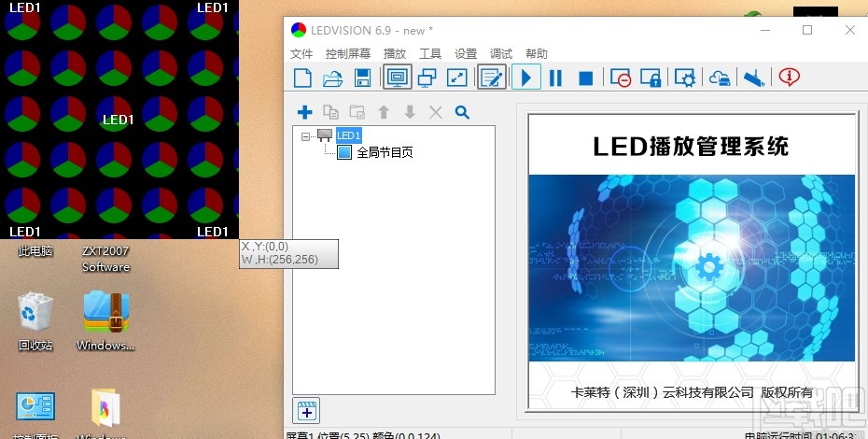
Task: Move item down with the down arrow
Action: tap(410, 112)
